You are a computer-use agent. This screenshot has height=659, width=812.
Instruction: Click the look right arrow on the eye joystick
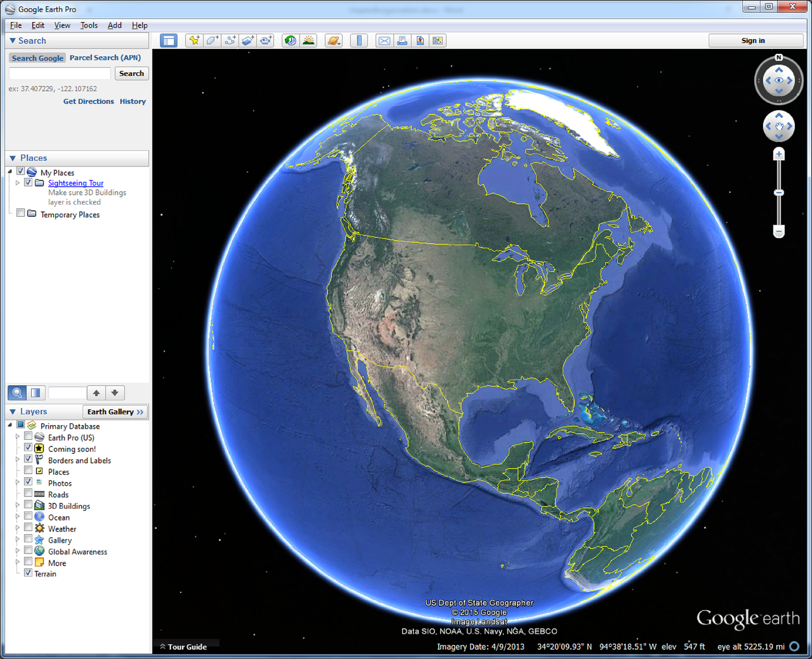[x=790, y=80]
